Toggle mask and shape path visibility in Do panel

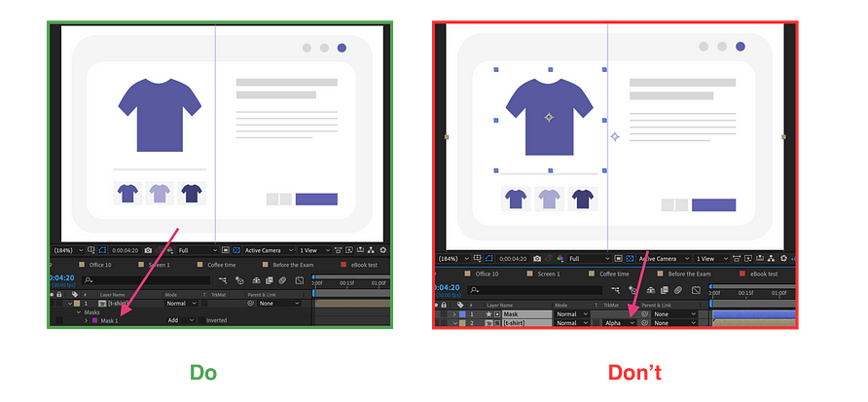click(x=102, y=250)
